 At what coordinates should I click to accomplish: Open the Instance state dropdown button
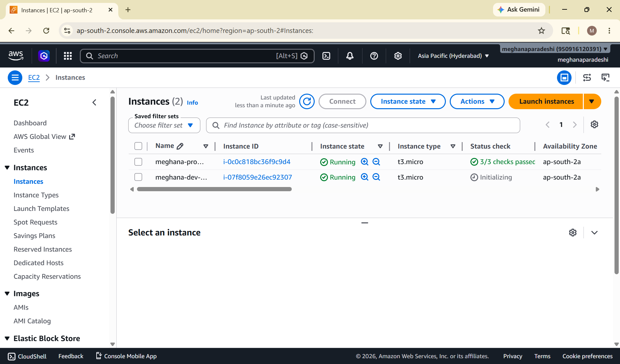tap(408, 101)
